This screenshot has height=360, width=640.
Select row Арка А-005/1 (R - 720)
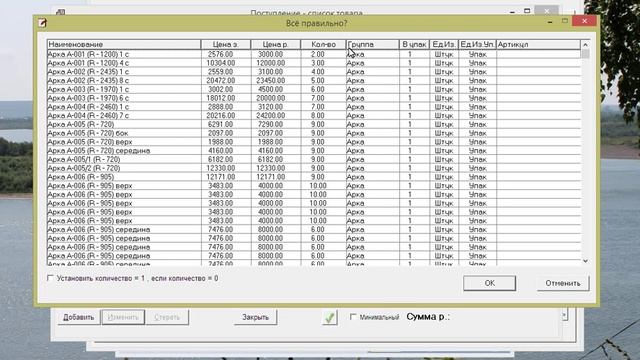313,159
